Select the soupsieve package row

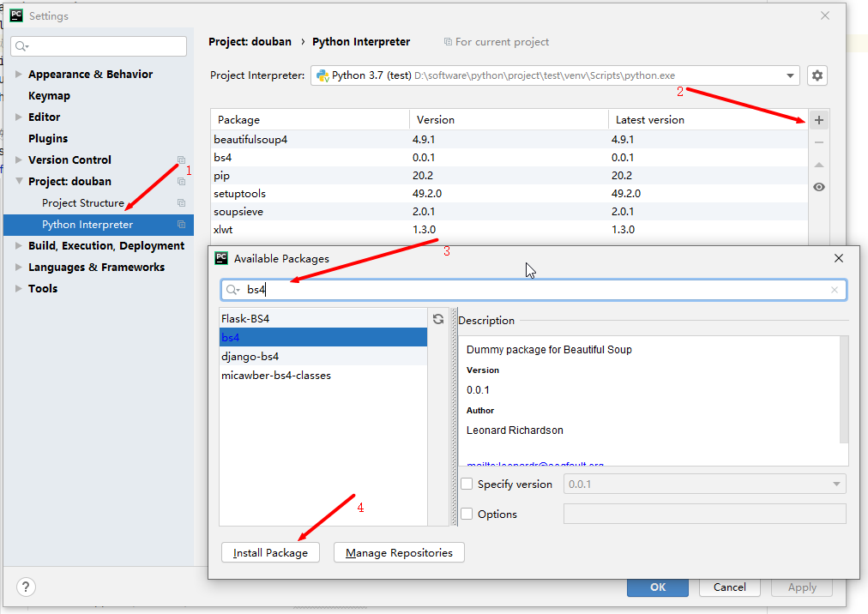click(509, 212)
